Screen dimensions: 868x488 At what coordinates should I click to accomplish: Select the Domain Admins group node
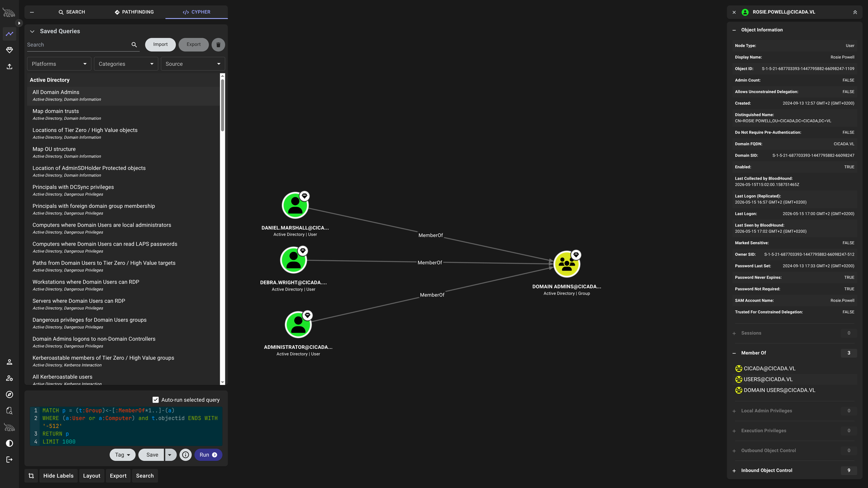(567, 264)
